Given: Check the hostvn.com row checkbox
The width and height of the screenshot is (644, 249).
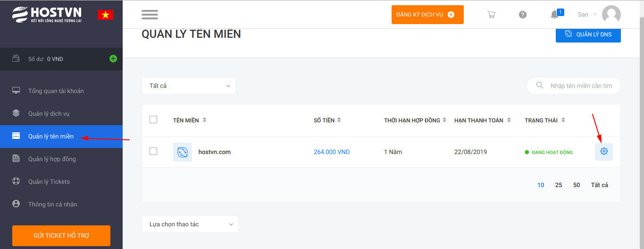Looking at the screenshot, I should point(153,151).
